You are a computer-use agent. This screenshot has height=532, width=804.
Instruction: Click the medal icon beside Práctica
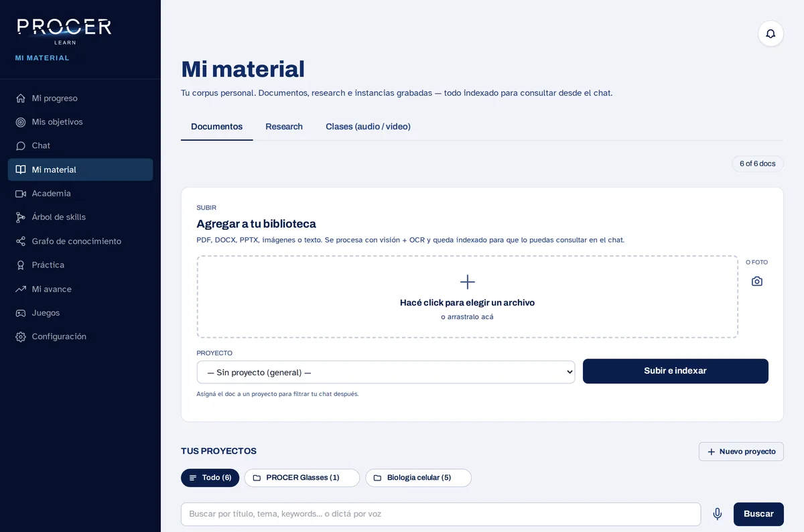point(21,265)
